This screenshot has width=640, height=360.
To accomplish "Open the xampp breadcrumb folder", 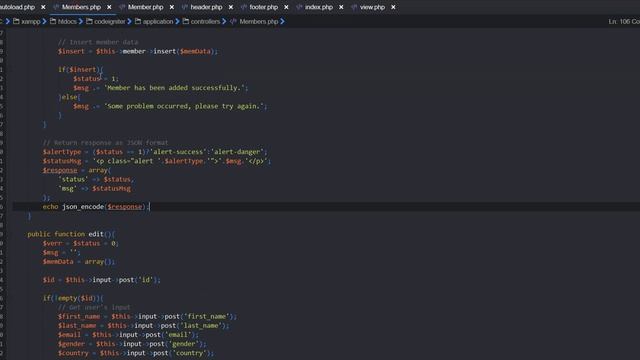I will (31, 22).
